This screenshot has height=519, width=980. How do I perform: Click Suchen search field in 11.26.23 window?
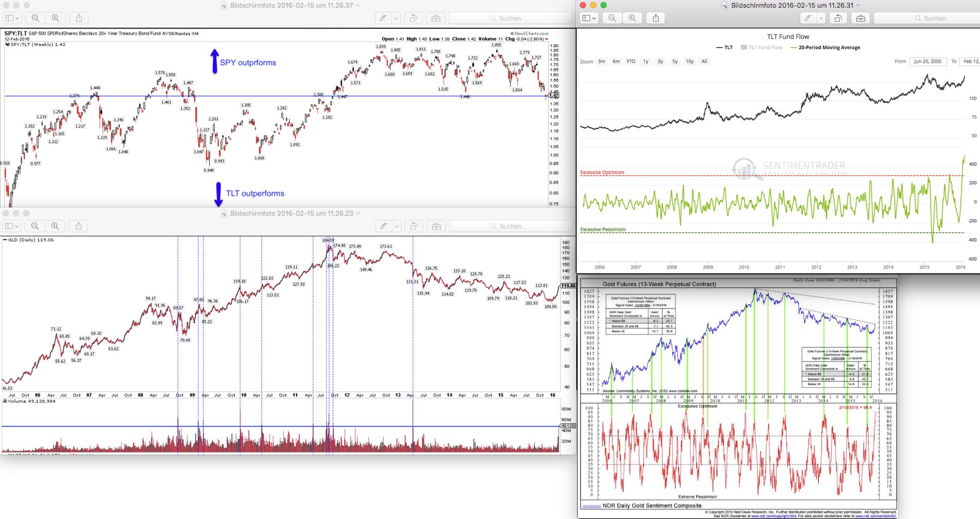(511, 226)
